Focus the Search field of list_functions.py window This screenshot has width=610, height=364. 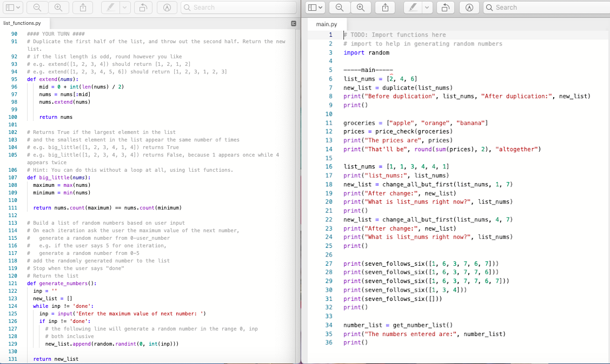239,8
